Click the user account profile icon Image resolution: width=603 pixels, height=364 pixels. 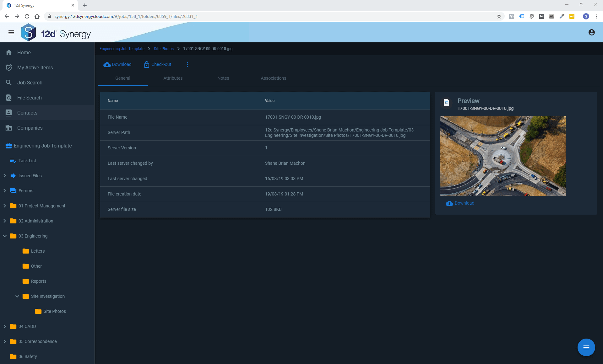point(591,32)
